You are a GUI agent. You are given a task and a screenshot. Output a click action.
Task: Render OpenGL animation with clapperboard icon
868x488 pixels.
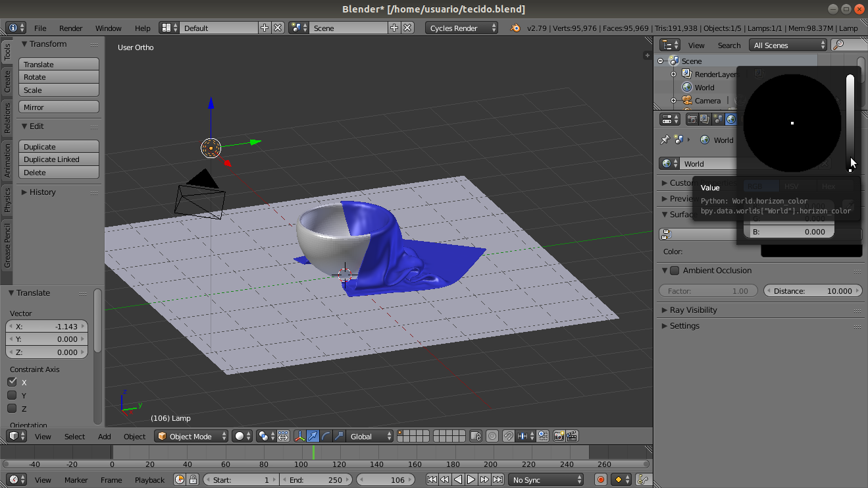[x=573, y=436]
